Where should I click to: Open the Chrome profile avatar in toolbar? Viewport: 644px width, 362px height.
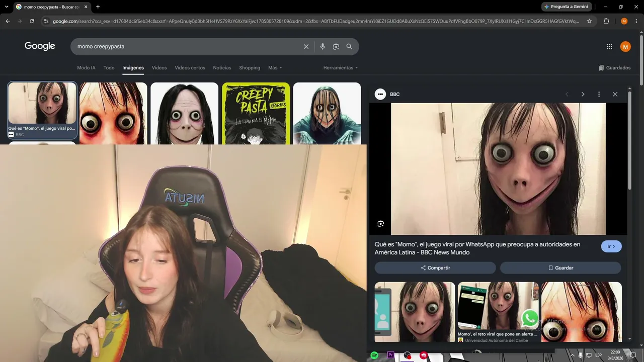coord(624,21)
